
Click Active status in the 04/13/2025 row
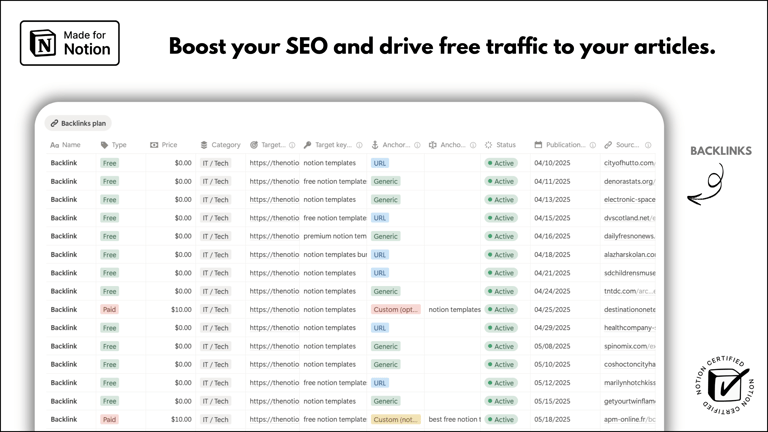[x=501, y=200]
